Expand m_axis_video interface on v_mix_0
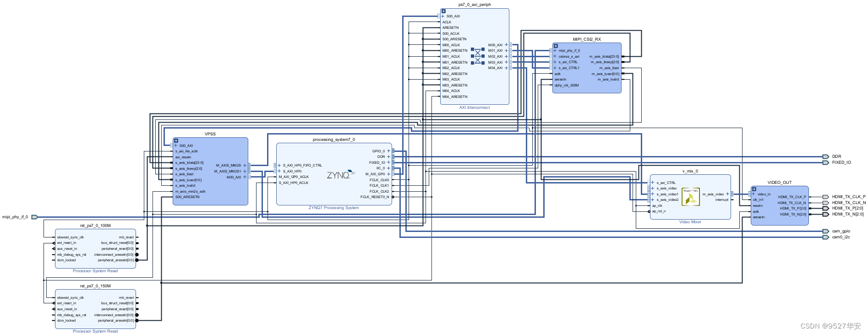This screenshot has width=868, height=334. coord(727,194)
